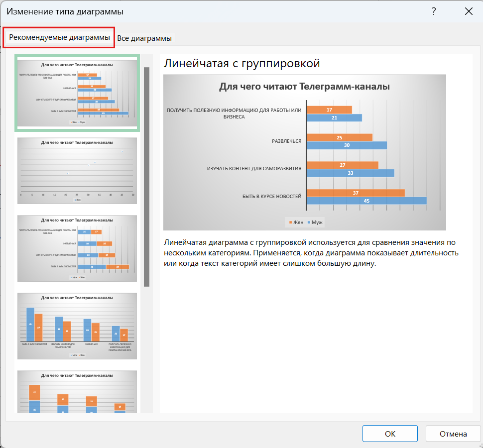Select the clustered column chart option
483x448 pixels.
tap(77, 326)
